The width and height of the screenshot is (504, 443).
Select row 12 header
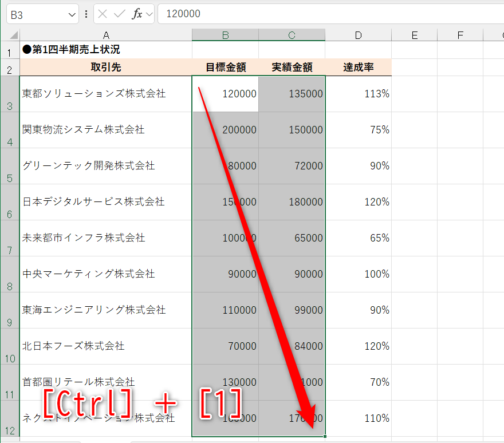pos(10,418)
